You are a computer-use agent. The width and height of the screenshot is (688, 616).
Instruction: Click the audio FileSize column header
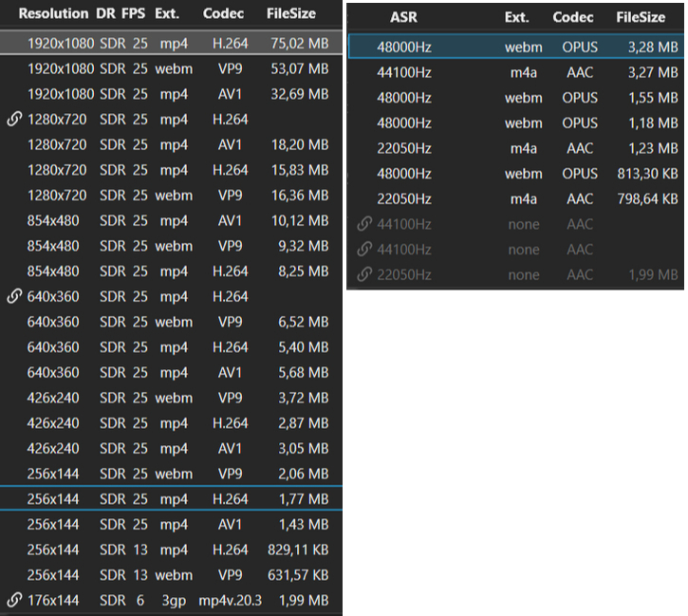[641, 17]
